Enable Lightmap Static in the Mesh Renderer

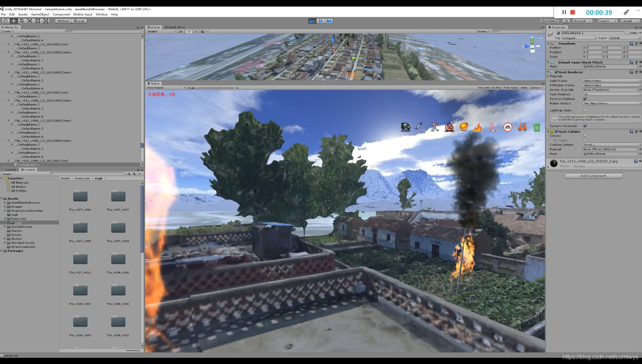(585, 110)
